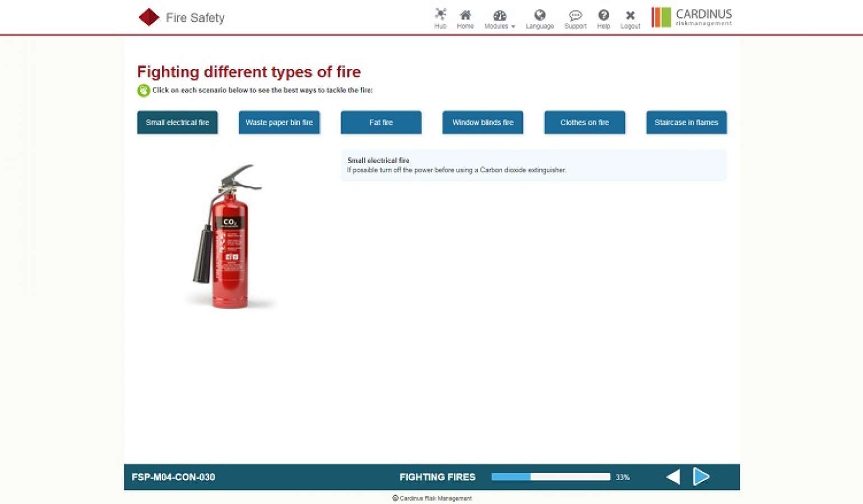
Task: Expand the Modules dropdown menu
Action: [x=499, y=18]
